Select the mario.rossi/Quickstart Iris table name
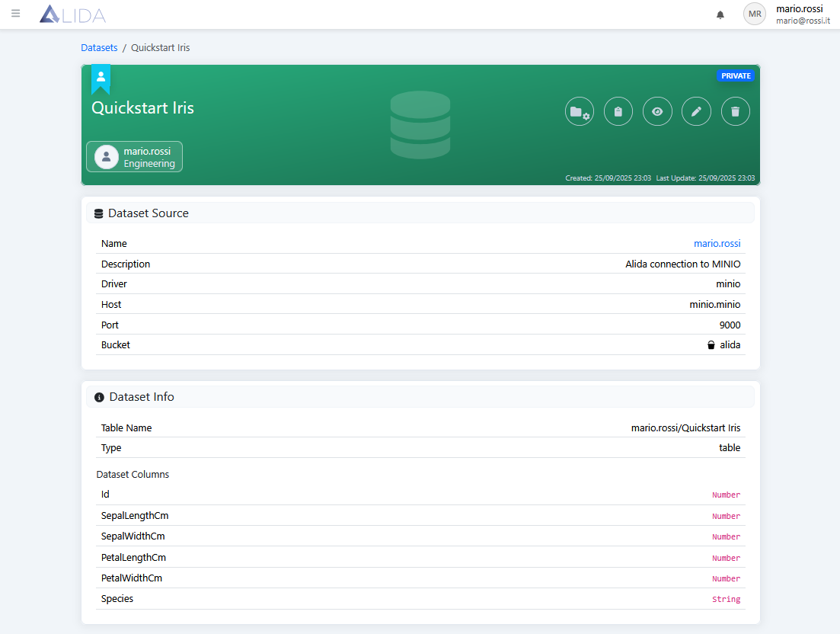 pyautogui.click(x=685, y=428)
